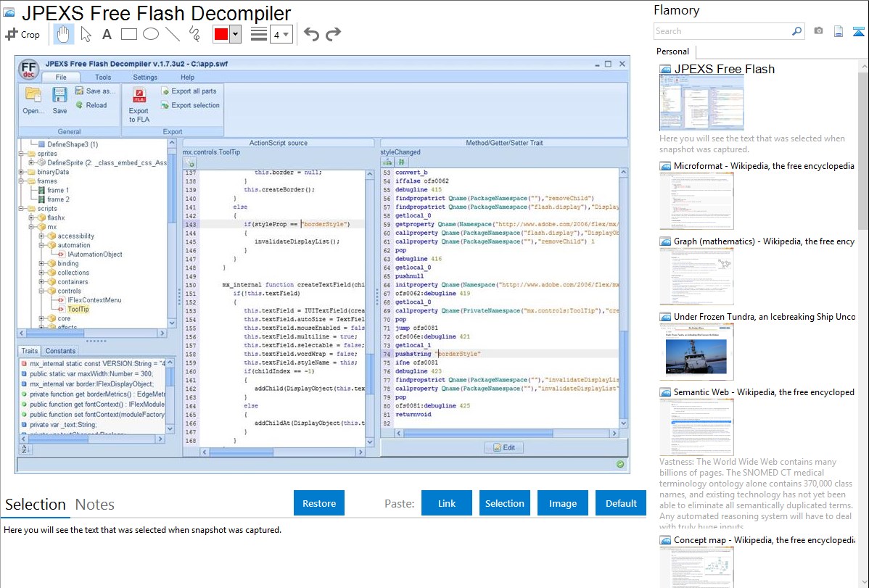Pick the rectangle shape tool
The height and width of the screenshot is (588, 869).
coord(129,34)
